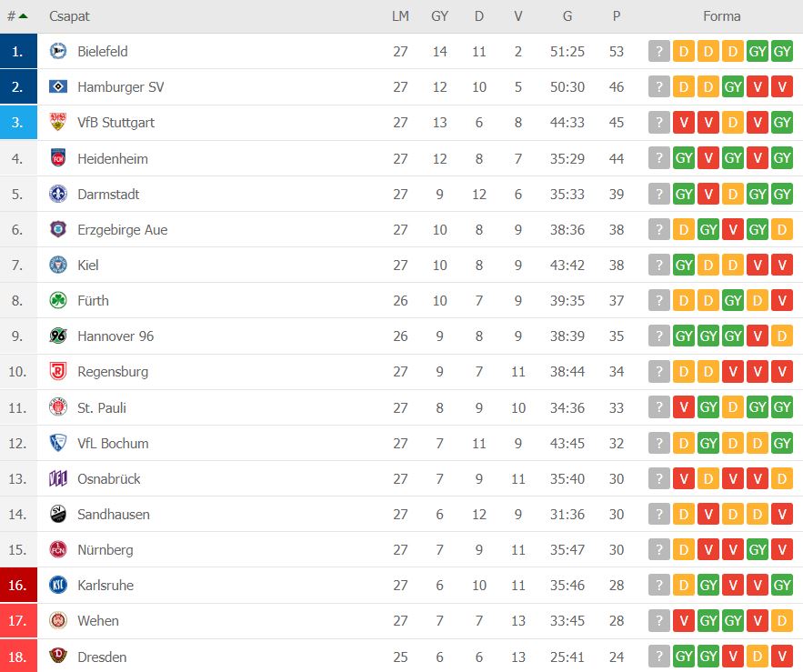Screen dimensions: 803x672
Task: Click the Hamburger SV diamond logo
Action: click(58, 86)
